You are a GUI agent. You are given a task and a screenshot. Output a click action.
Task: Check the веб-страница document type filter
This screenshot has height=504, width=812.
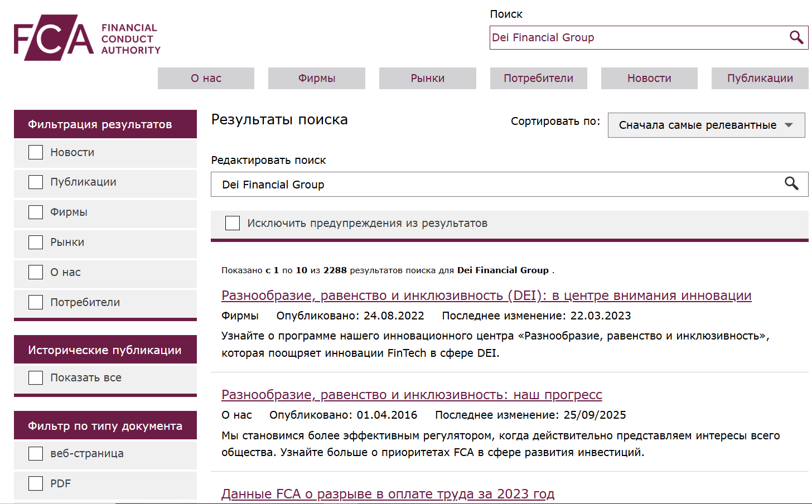(36, 453)
